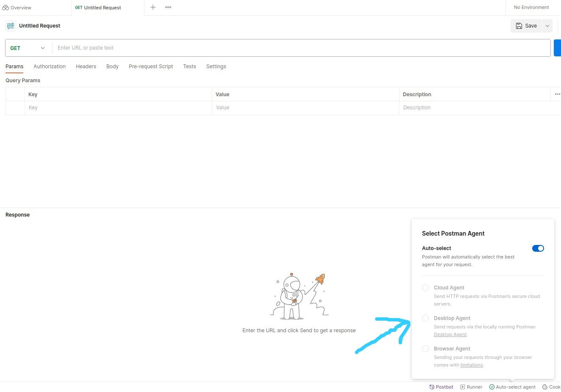Click the Untitled Request name
This screenshot has width=561, height=392.
[40, 26]
